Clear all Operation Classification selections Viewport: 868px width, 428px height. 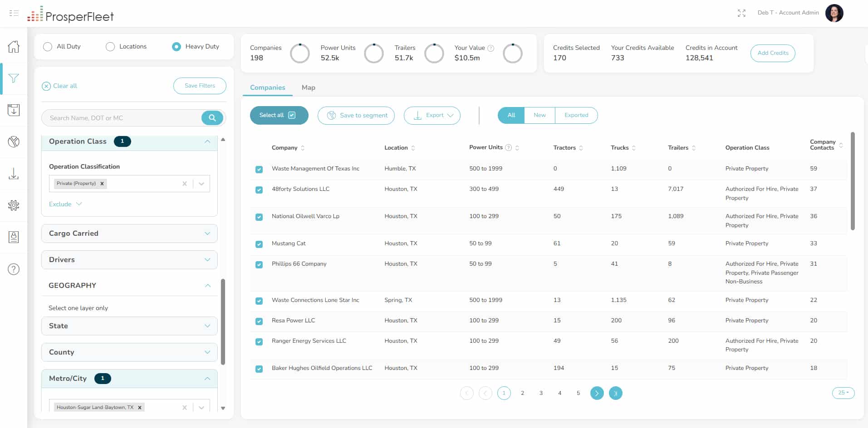coord(184,184)
